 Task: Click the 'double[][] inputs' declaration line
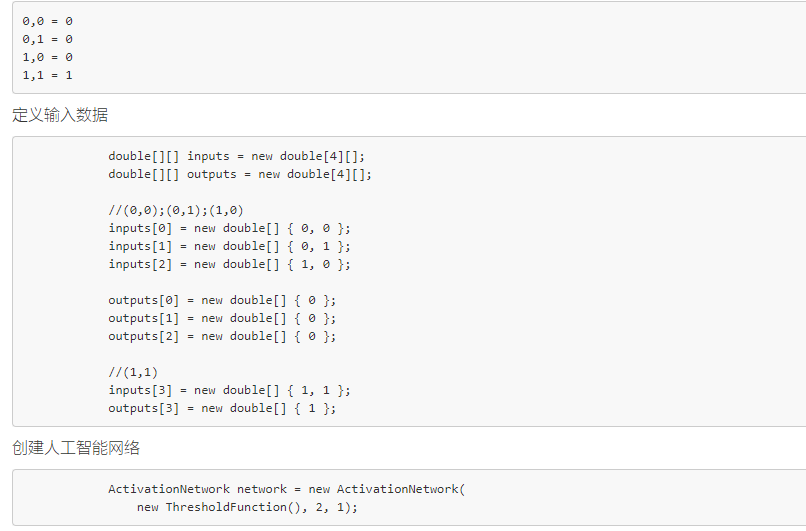[x=236, y=156]
